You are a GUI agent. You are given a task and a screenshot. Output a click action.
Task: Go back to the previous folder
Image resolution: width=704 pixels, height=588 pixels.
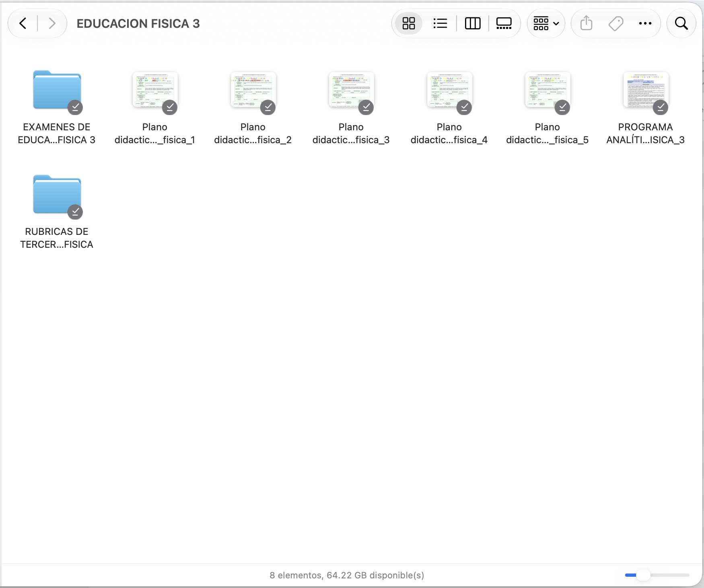click(x=23, y=23)
